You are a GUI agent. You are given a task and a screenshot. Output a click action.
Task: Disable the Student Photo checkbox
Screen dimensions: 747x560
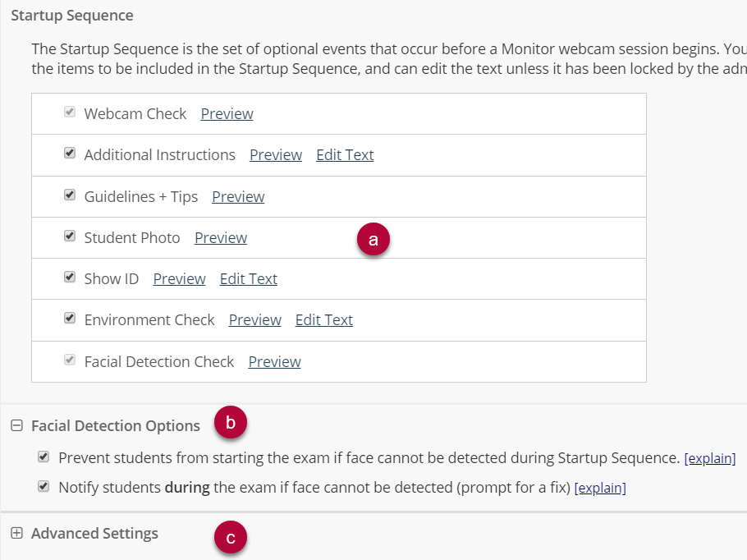[x=70, y=236]
